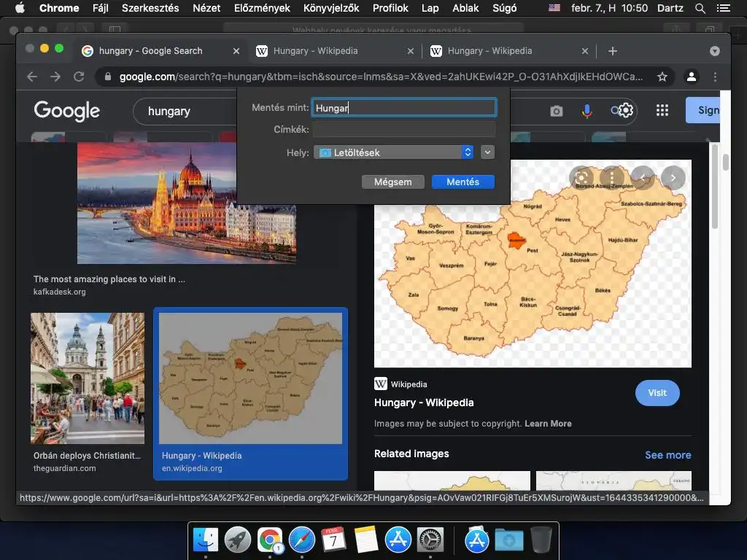Click the Mégsem cancel button

[x=392, y=182]
